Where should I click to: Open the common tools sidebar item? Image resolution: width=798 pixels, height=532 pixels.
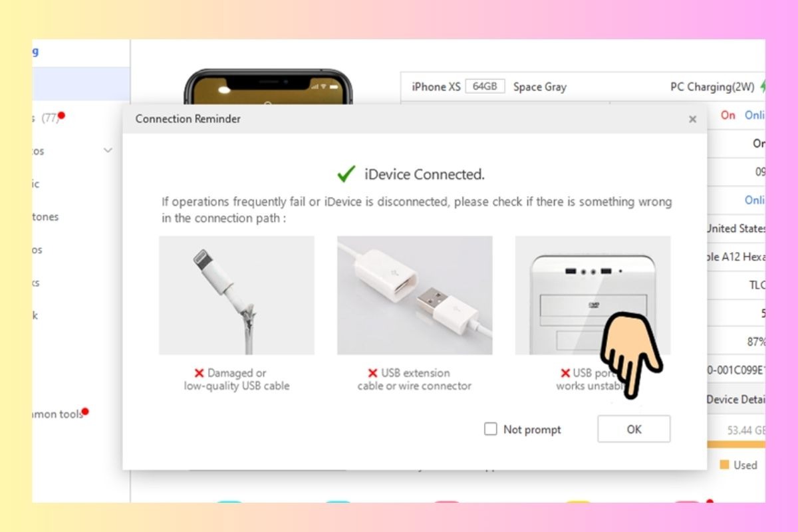pyautogui.click(x=60, y=414)
